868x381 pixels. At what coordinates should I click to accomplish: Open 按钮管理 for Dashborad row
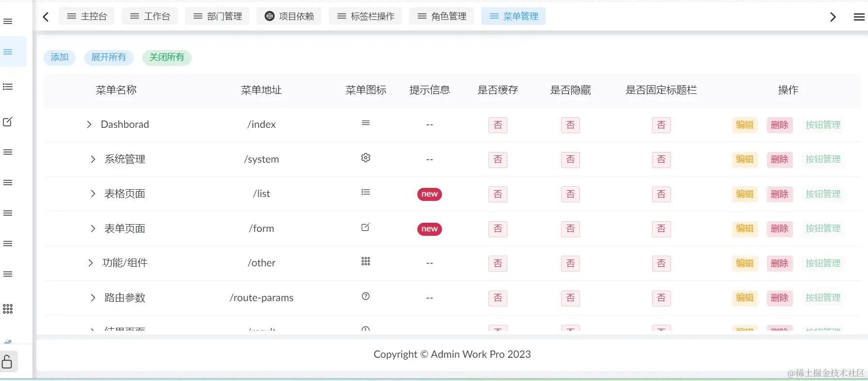(x=823, y=125)
